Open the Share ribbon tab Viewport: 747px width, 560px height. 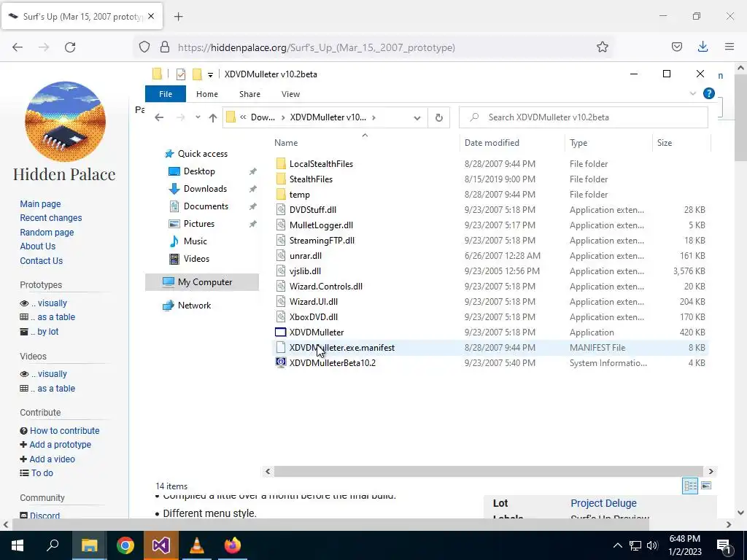tap(249, 94)
